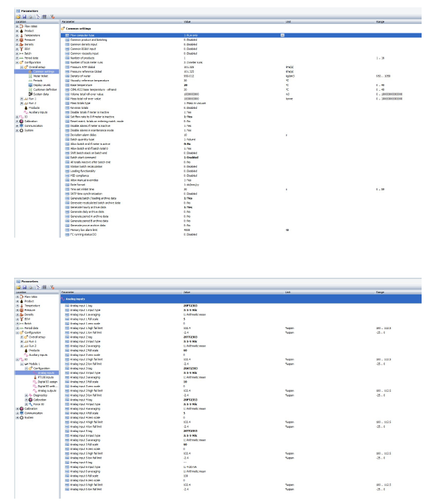Image resolution: width=447 pixels, height=504 pixels.
Task: Select Customer definition in upper tree
Action: click(x=45, y=89)
